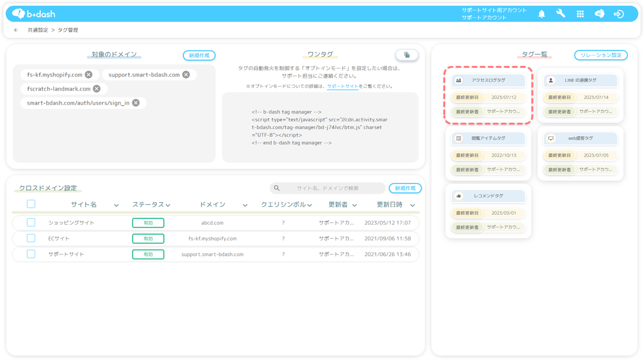644x362 pixels.
Task: Click the ショッピングサイト site name
Action: [x=71, y=223]
